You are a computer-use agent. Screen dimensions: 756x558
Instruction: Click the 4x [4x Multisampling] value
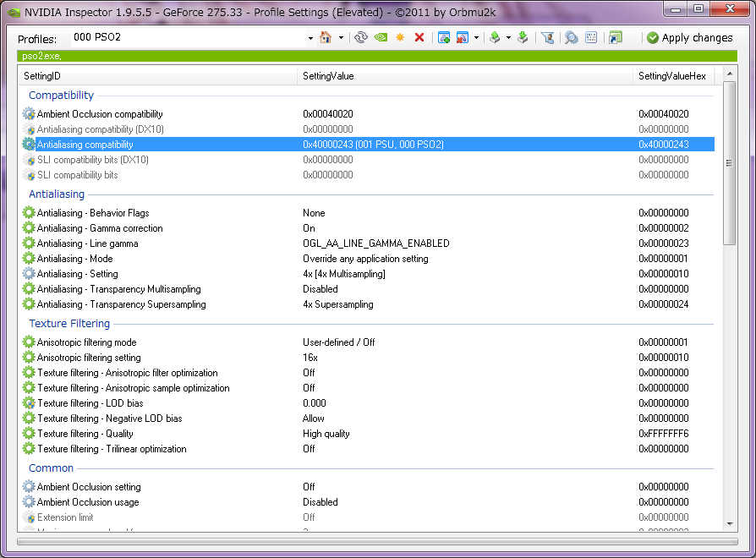(x=344, y=274)
